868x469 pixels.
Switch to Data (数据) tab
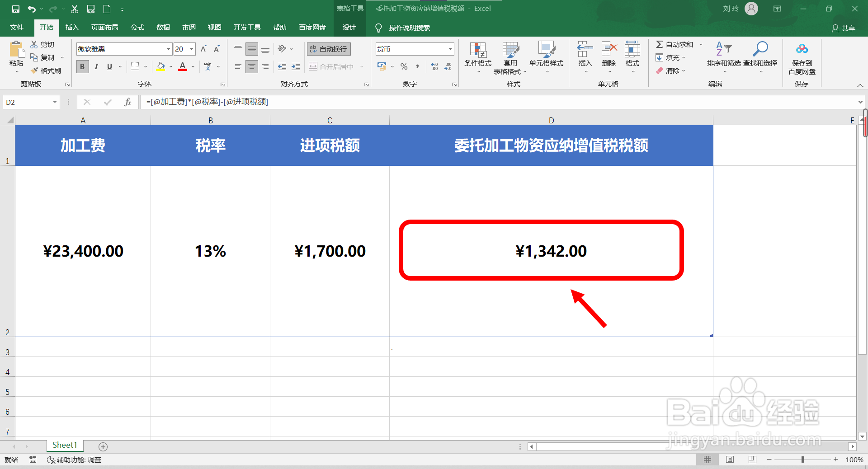[x=163, y=28]
